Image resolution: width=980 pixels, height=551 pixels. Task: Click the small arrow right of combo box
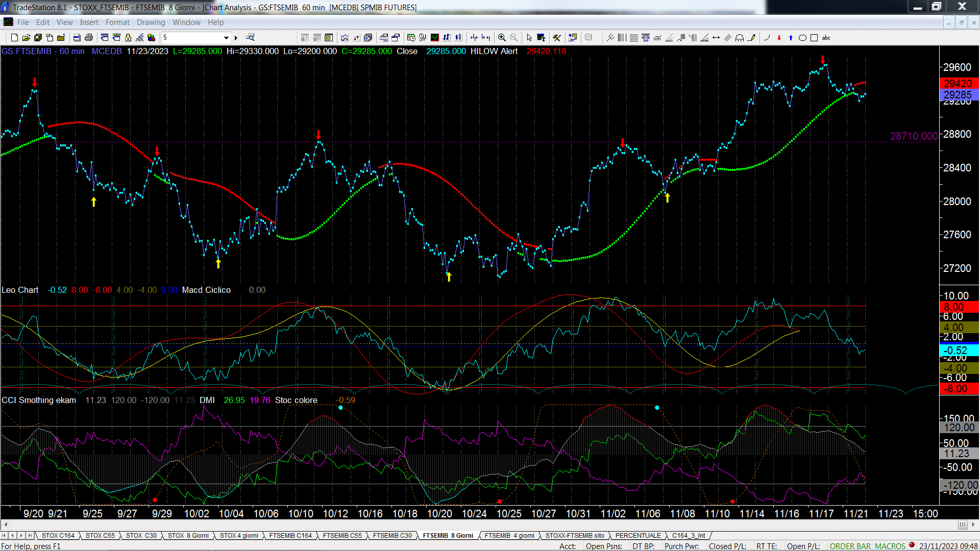click(236, 38)
